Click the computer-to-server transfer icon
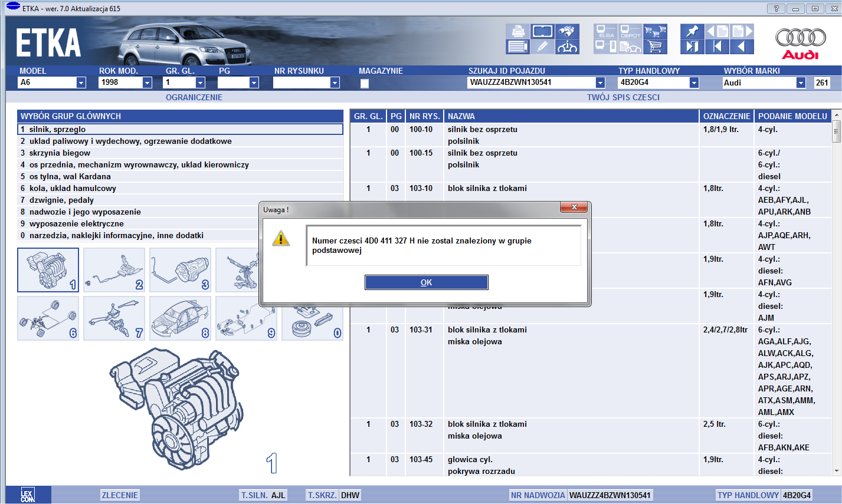The image size is (842, 504). [606, 47]
